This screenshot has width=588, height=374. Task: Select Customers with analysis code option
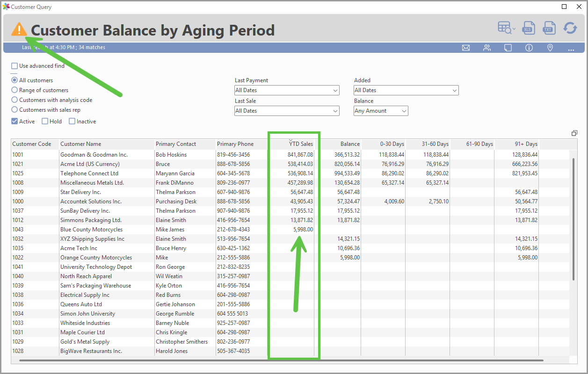15,100
